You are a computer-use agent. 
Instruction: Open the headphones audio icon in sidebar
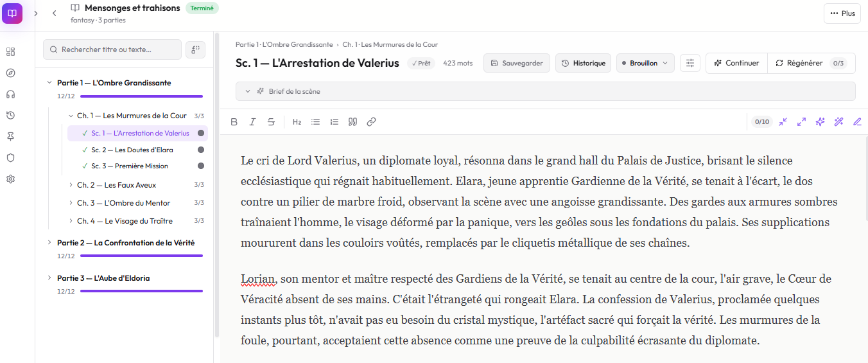pos(10,94)
